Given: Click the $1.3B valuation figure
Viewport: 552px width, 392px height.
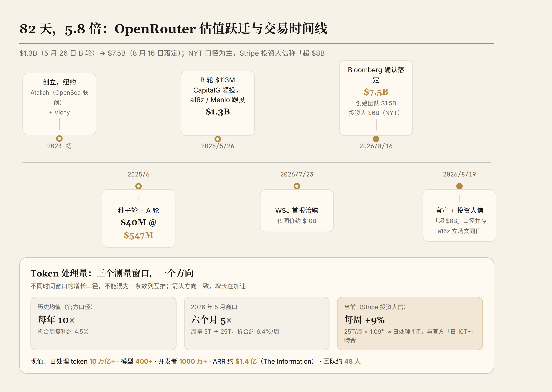Looking at the screenshot, I should click(218, 112).
